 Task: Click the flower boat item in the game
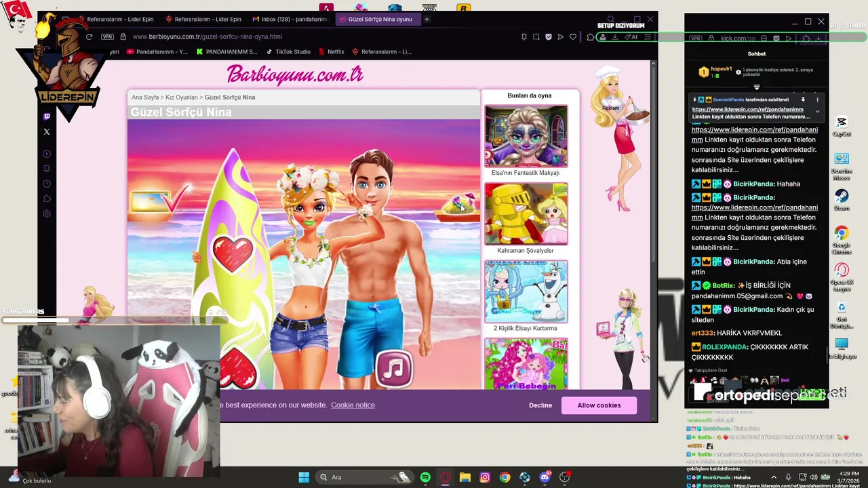coord(456,207)
